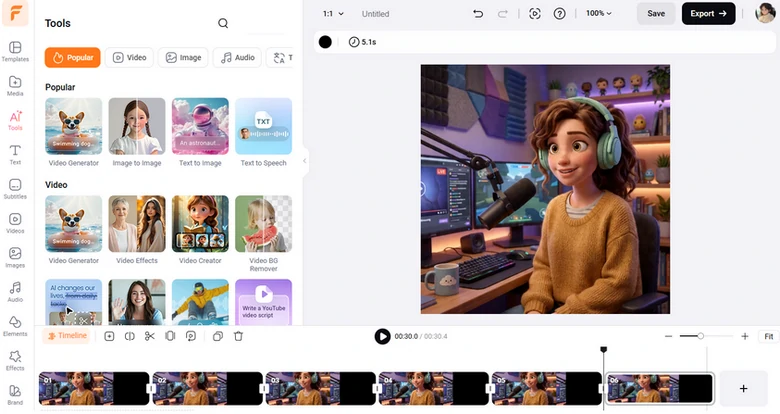
Task: Add a new scene with plus button
Action: (743, 389)
